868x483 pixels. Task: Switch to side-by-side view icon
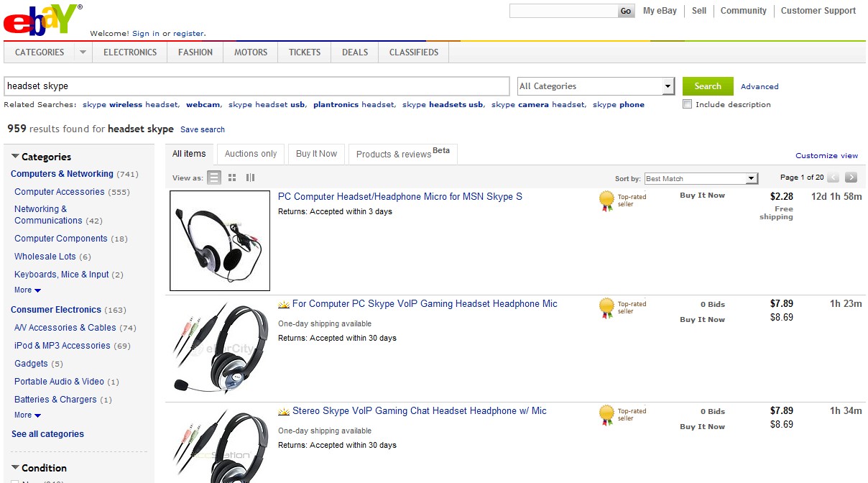[x=250, y=178]
